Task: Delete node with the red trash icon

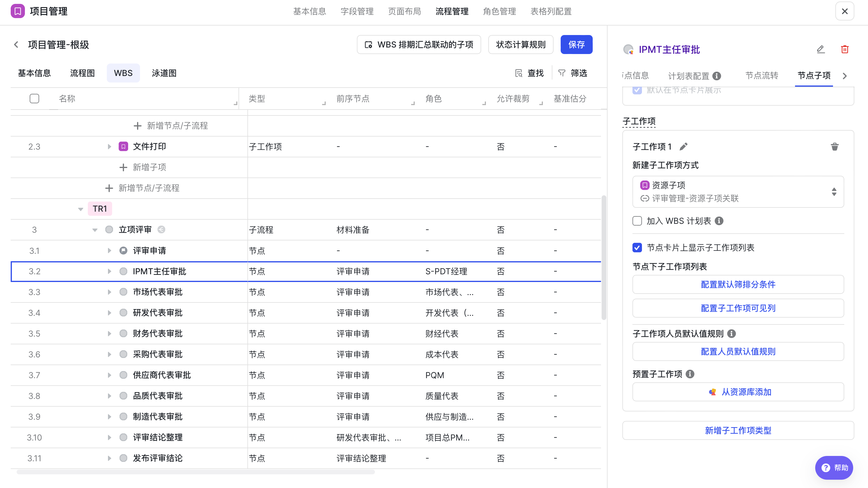Action: point(844,50)
